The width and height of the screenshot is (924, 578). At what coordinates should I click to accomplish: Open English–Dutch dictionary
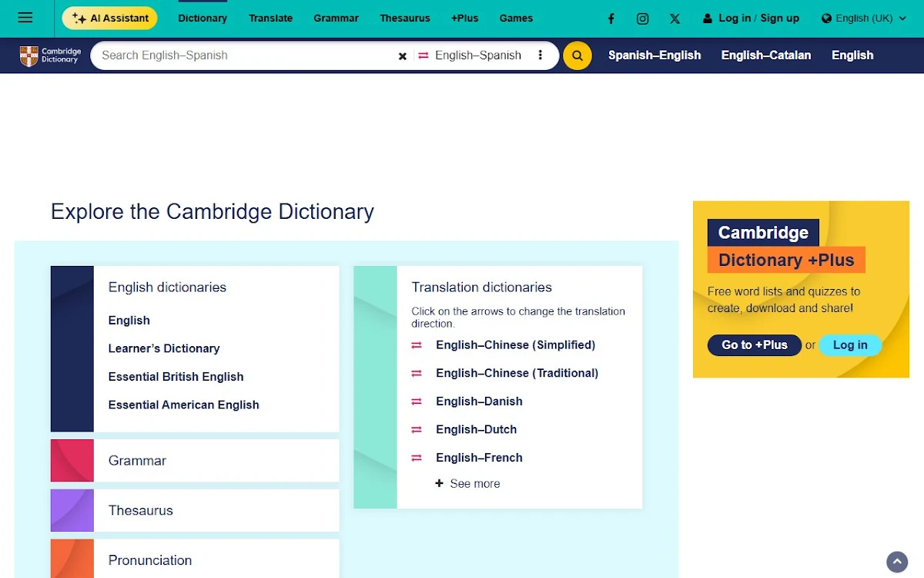(476, 429)
